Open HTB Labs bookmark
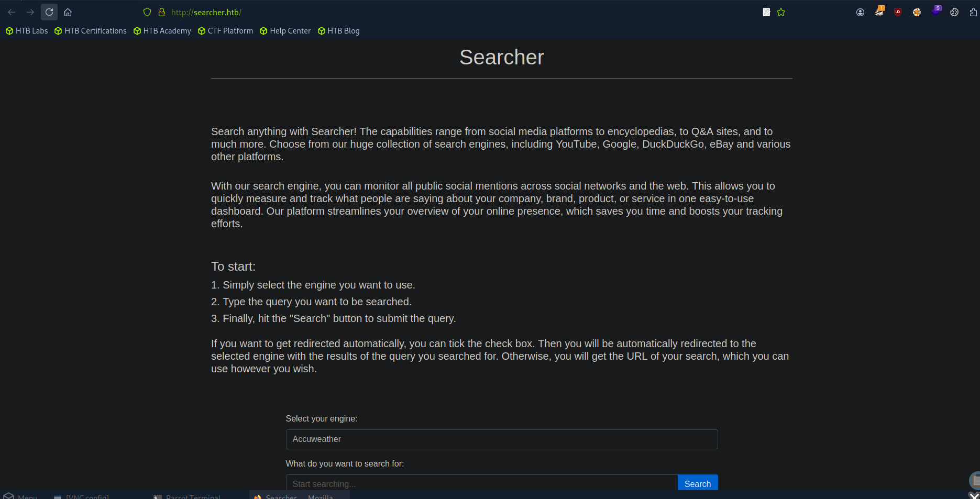This screenshot has height=499, width=980. tap(27, 31)
